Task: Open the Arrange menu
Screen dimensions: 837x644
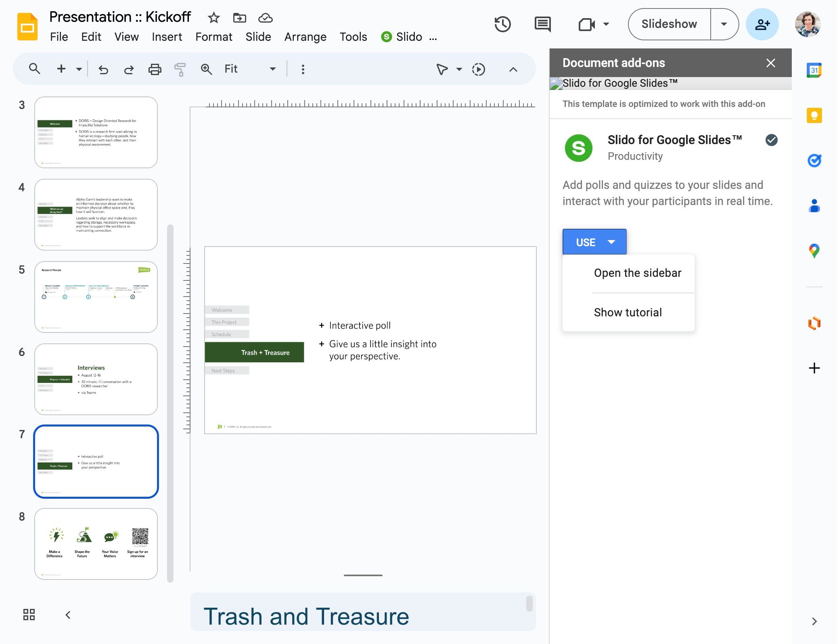Action: click(x=305, y=37)
